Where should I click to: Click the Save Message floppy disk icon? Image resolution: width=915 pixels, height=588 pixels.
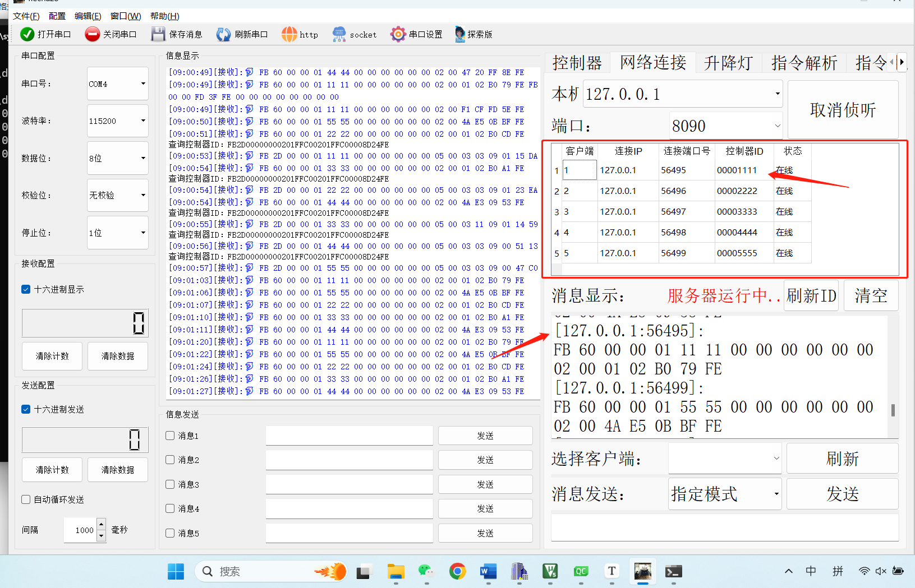[158, 34]
